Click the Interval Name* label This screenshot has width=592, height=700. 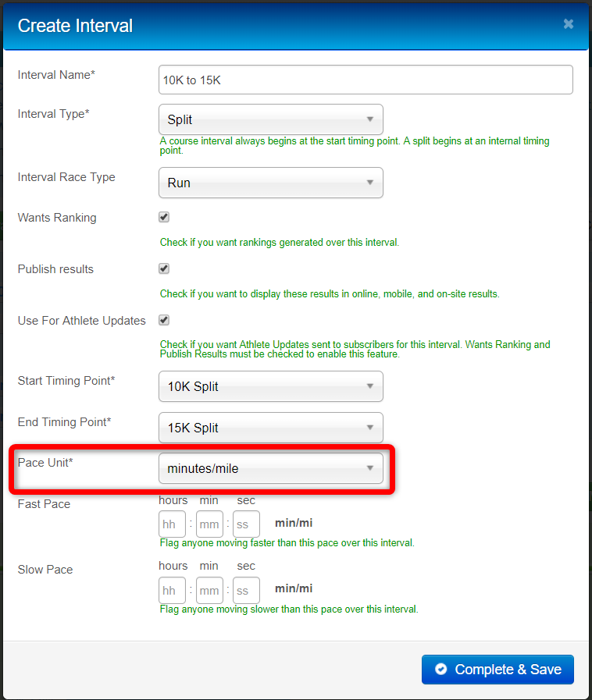coord(56,75)
